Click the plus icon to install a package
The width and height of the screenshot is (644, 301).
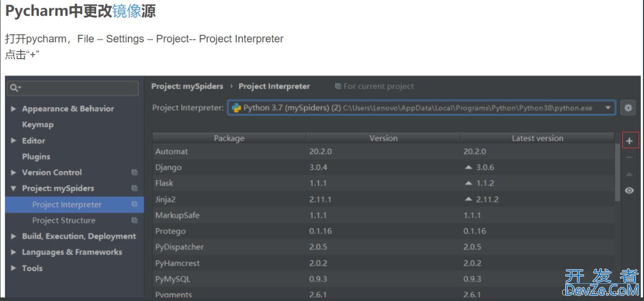pos(629,141)
